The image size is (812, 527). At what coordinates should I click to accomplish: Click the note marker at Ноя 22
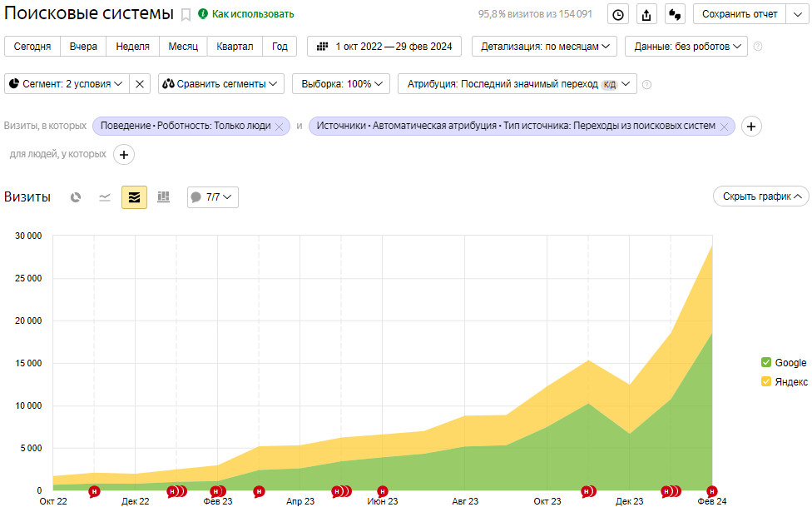94,491
